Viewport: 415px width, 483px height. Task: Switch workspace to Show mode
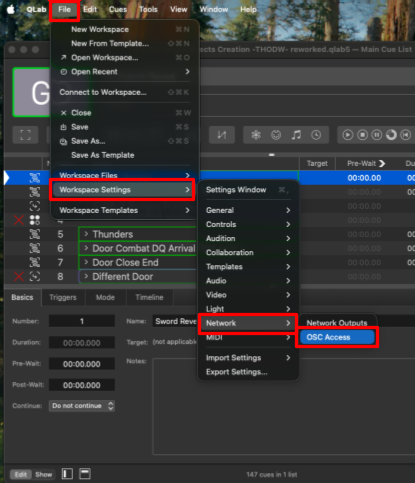click(44, 474)
